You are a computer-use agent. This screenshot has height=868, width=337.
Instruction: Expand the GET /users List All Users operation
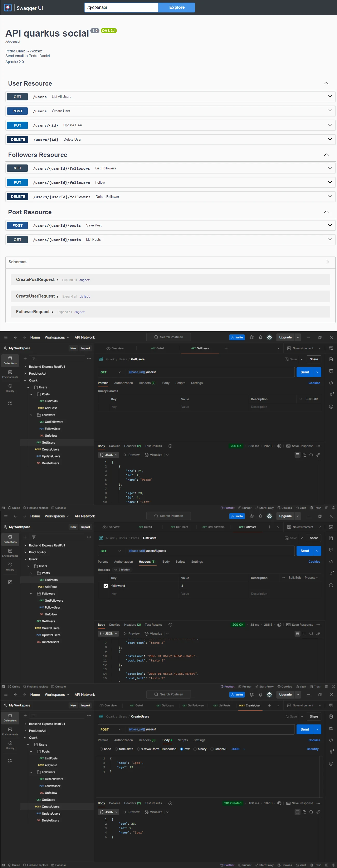(329, 97)
